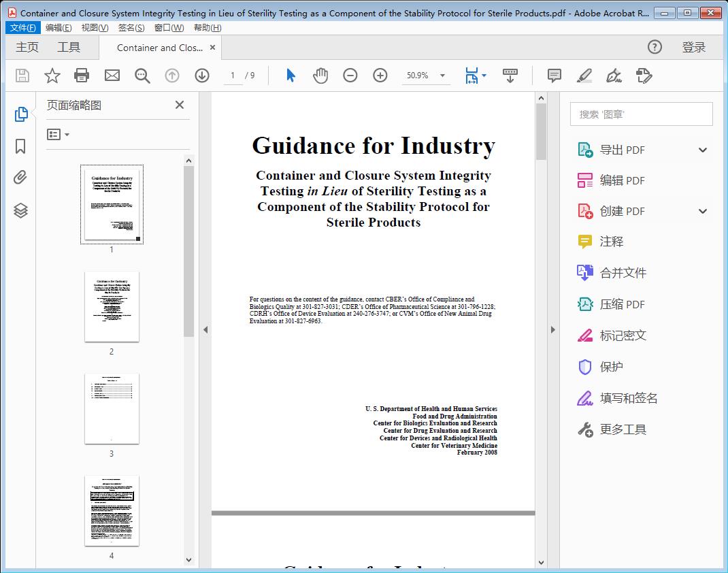728x573 pixels.
Task: Open the 编辑(E) menu
Action: (59, 28)
